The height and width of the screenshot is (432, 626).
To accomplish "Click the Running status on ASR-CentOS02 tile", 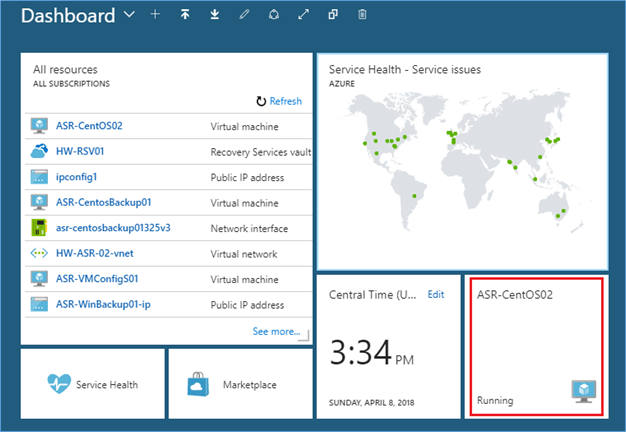I will click(x=495, y=400).
